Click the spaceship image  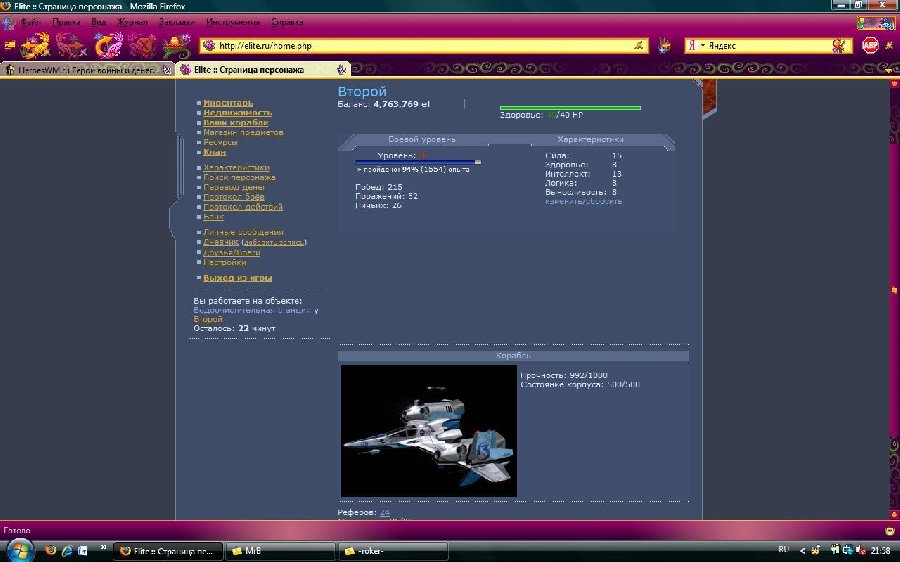pos(429,430)
